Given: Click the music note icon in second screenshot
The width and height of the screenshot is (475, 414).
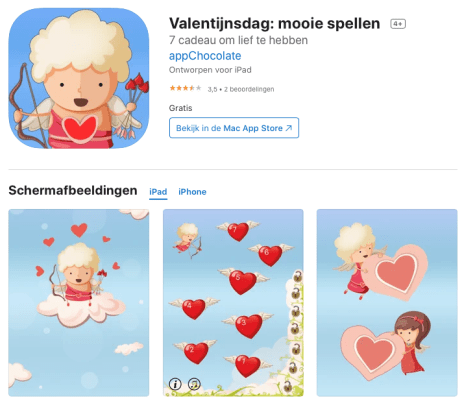Looking at the screenshot, I should 194,384.
